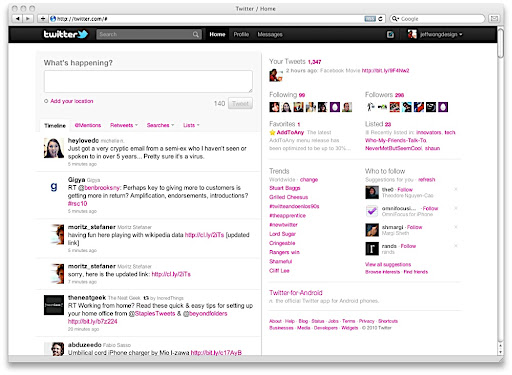Change trends location
Viewport: 512px width, 375px height.
click(309, 180)
